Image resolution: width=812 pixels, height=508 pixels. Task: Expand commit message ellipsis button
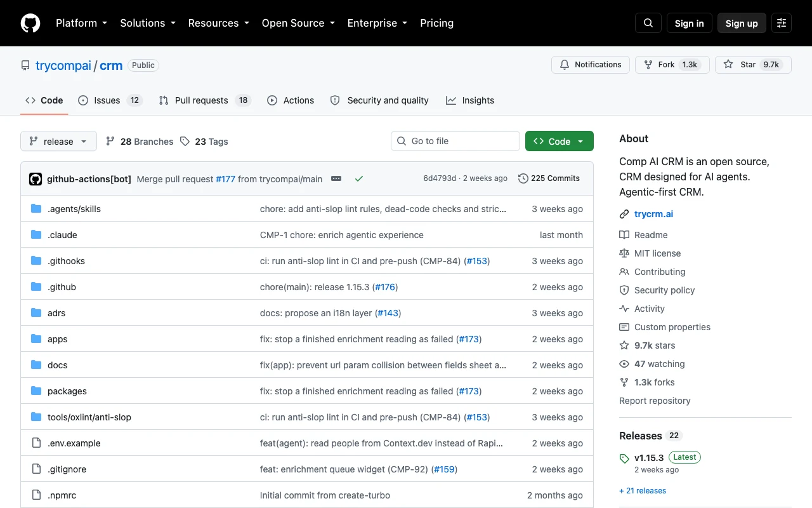[x=336, y=179]
